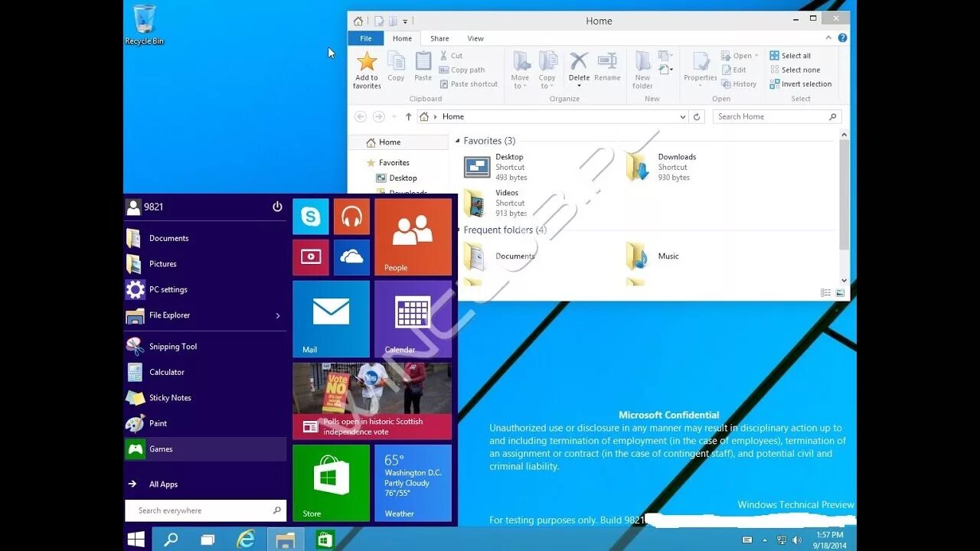Switch to the View ribbon tab
Screen dimensions: 980x551
coord(475,38)
